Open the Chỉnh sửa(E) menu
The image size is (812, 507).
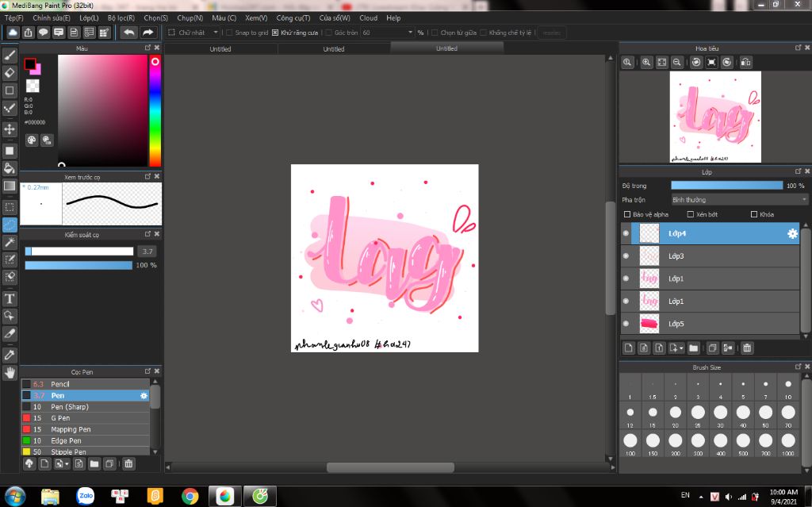pyautogui.click(x=52, y=17)
